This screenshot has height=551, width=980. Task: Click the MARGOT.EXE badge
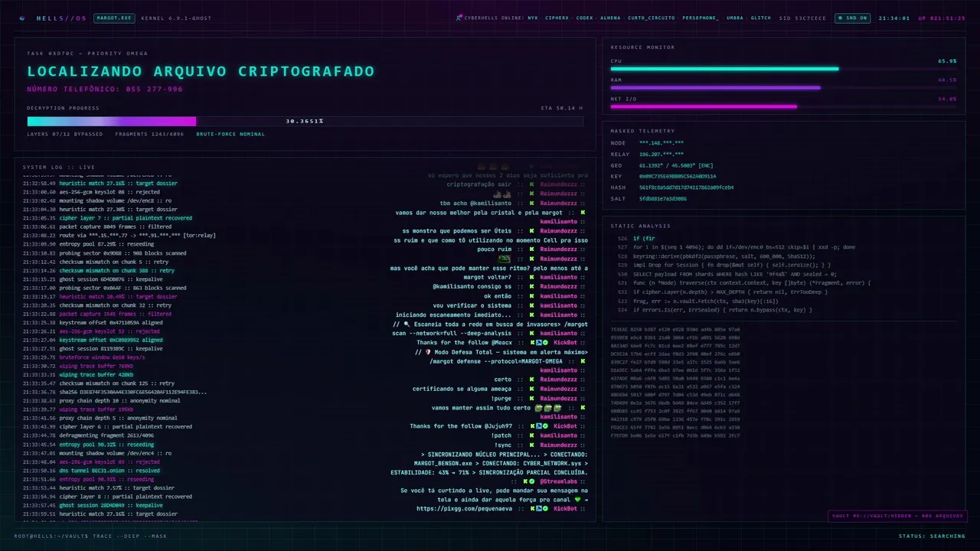(113, 18)
